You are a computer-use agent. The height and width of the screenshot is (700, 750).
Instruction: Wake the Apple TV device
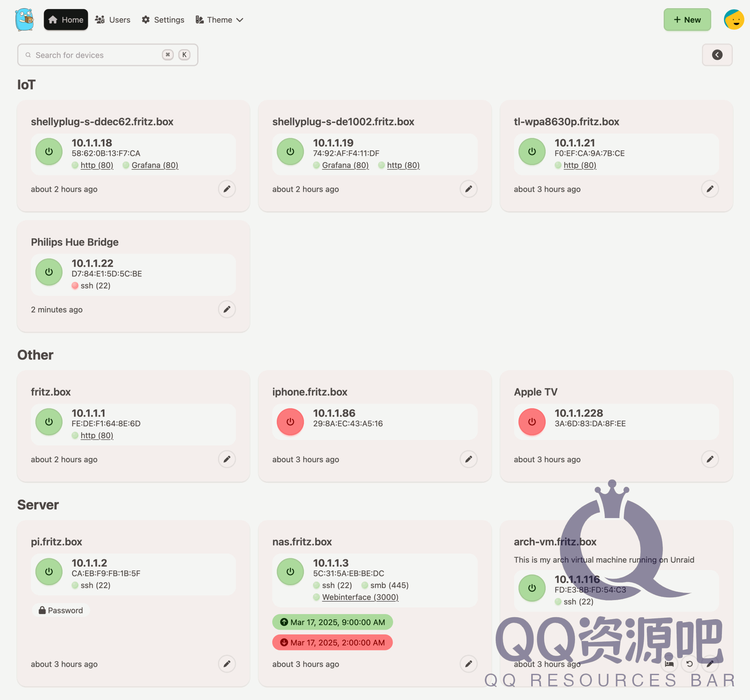532,422
